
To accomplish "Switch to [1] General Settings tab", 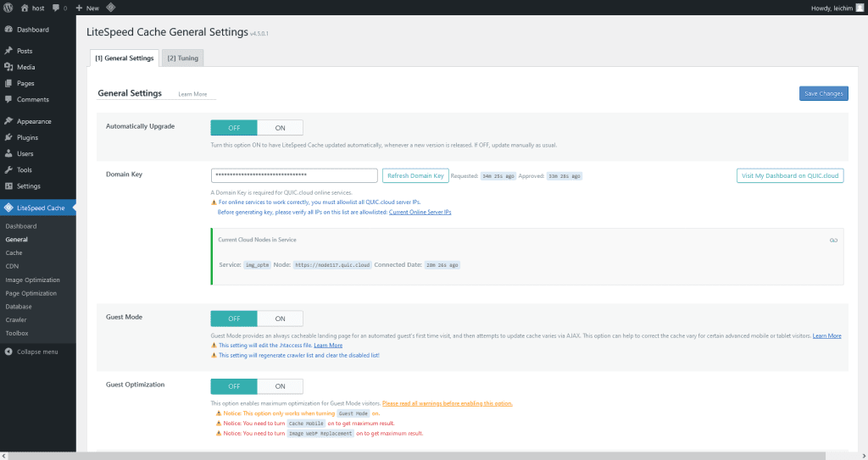I will click(x=125, y=58).
